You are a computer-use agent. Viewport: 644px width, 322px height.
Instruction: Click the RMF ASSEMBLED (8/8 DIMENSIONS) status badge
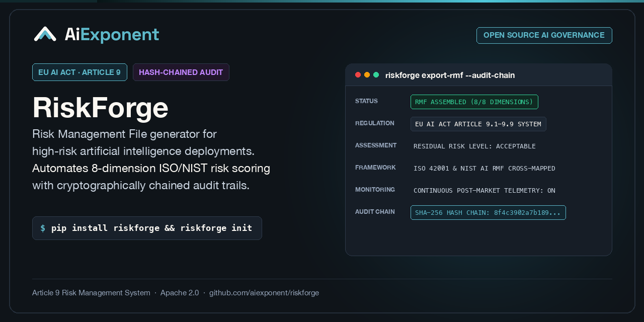pos(474,102)
